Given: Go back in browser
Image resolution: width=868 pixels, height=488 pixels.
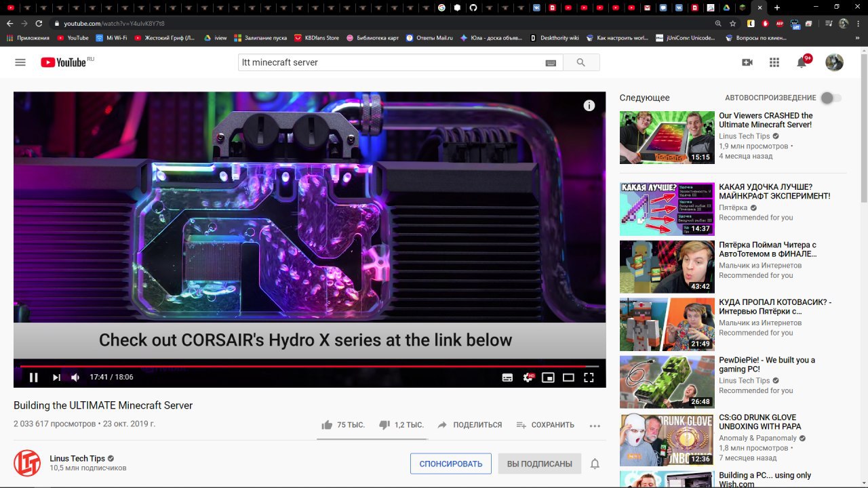Looking at the screenshot, I should click(x=10, y=23).
